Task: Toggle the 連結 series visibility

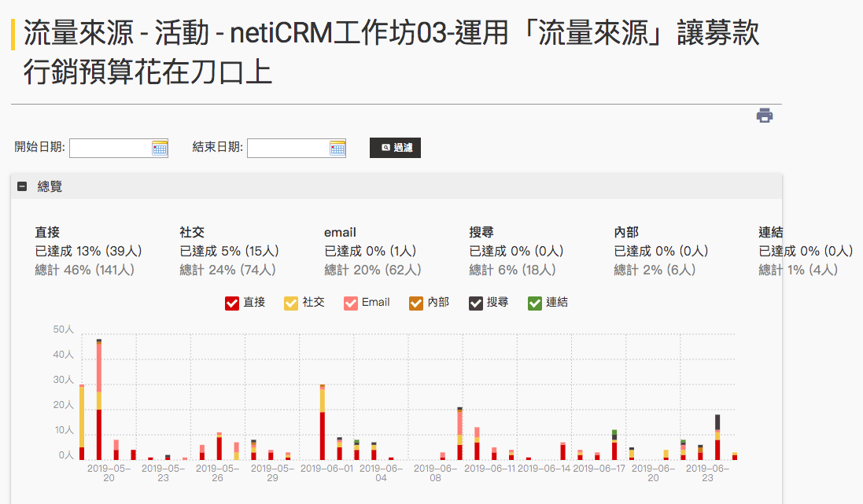Action: coord(535,303)
